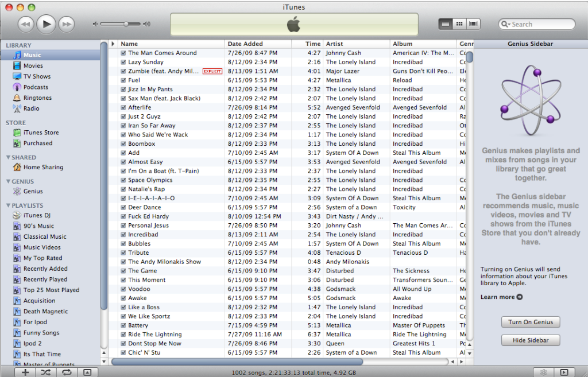Switch to grid view

point(459,24)
